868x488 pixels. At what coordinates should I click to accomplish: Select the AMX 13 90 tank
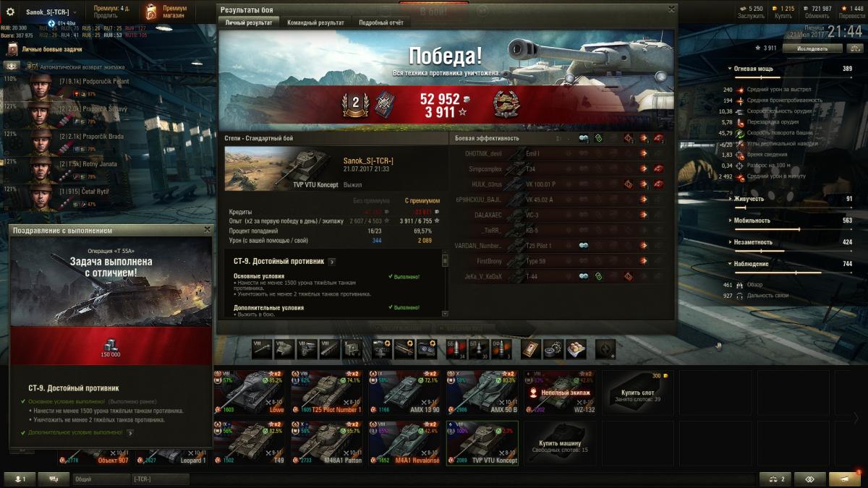[404, 393]
